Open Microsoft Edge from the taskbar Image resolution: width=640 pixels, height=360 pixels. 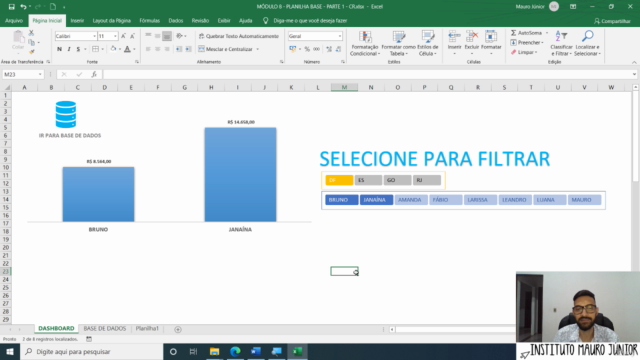[235, 351]
